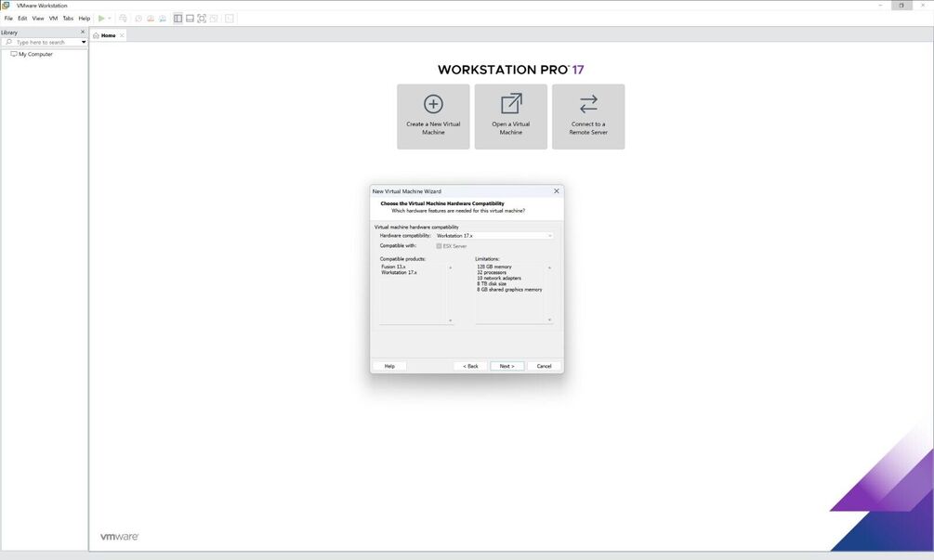Click the 32 processors limitation
Screen dimensions: 934x560
pos(492,272)
